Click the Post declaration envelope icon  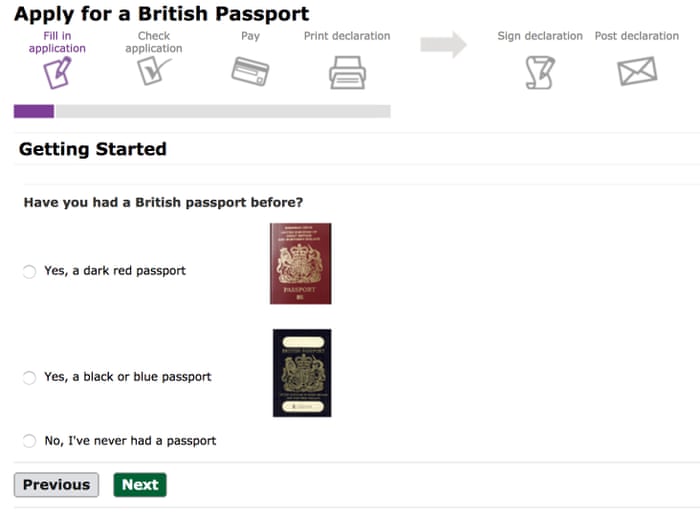(637, 71)
